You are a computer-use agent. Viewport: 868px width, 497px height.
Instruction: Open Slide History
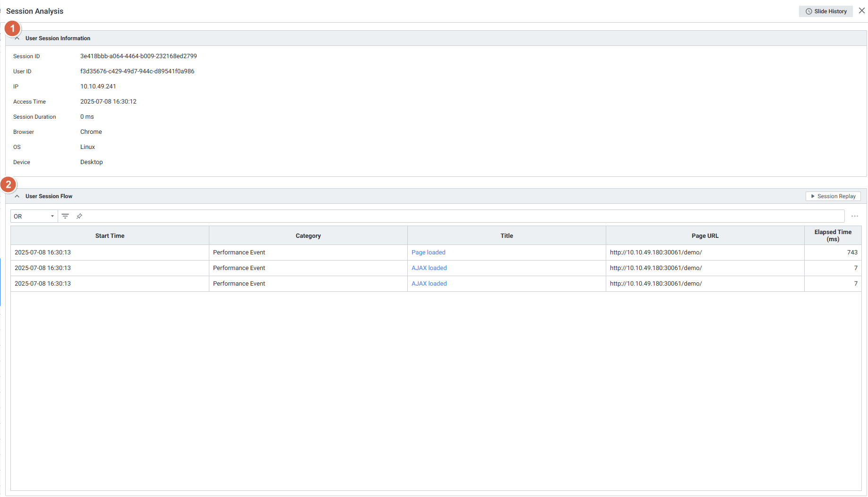825,11
